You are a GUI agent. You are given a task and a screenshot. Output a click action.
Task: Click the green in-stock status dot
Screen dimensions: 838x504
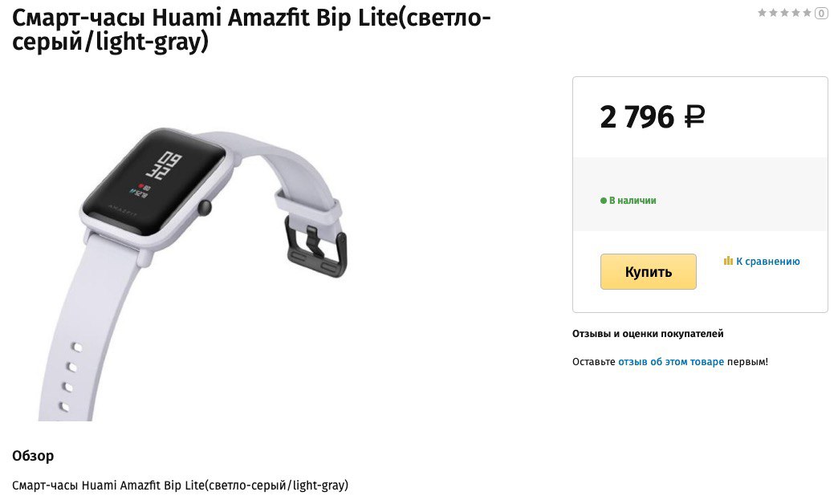(604, 201)
